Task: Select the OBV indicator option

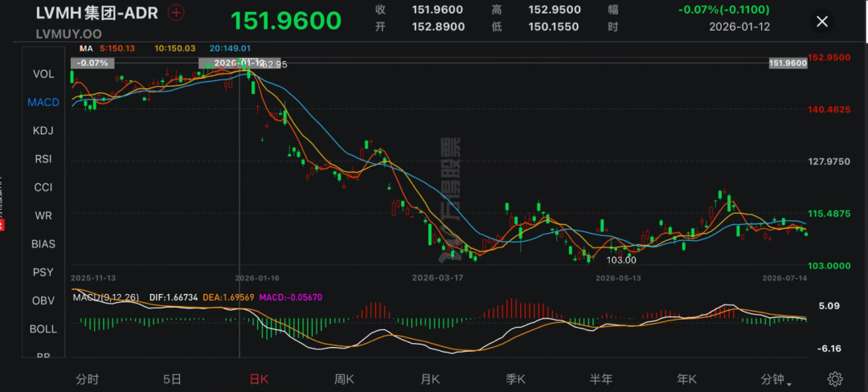Action: [x=43, y=300]
